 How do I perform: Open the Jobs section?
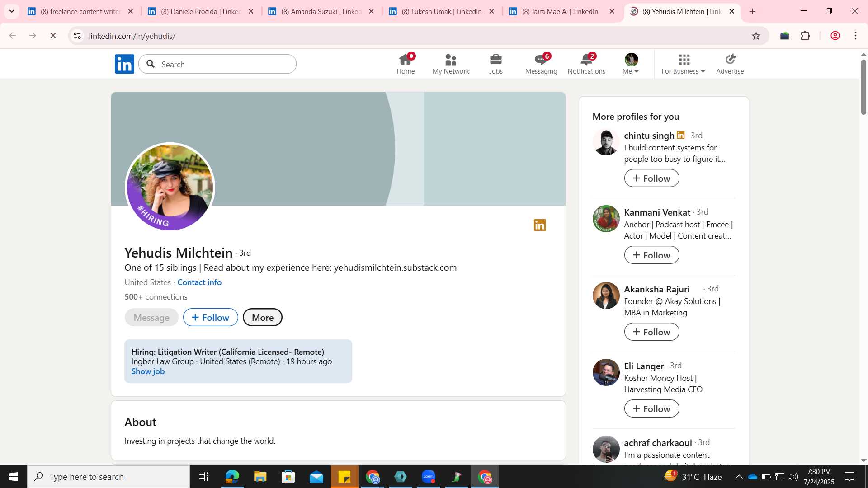(x=496, y=64)
